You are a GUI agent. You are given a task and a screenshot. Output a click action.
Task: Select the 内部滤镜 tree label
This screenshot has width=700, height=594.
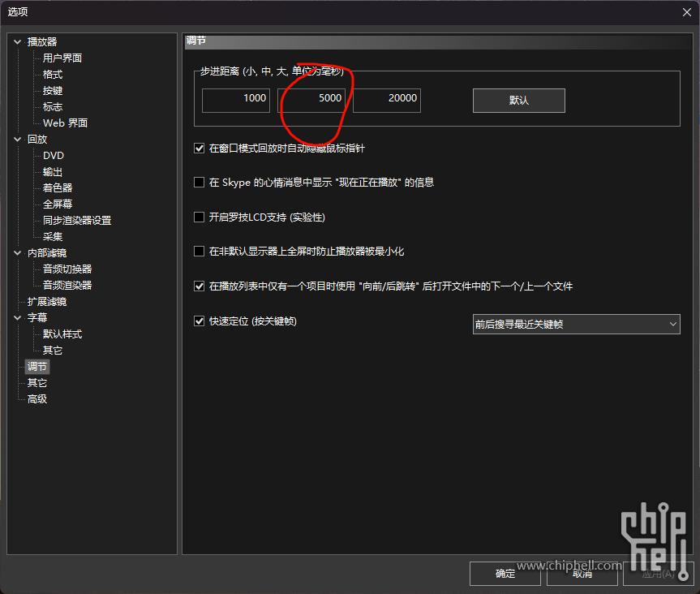pos(47,253)
